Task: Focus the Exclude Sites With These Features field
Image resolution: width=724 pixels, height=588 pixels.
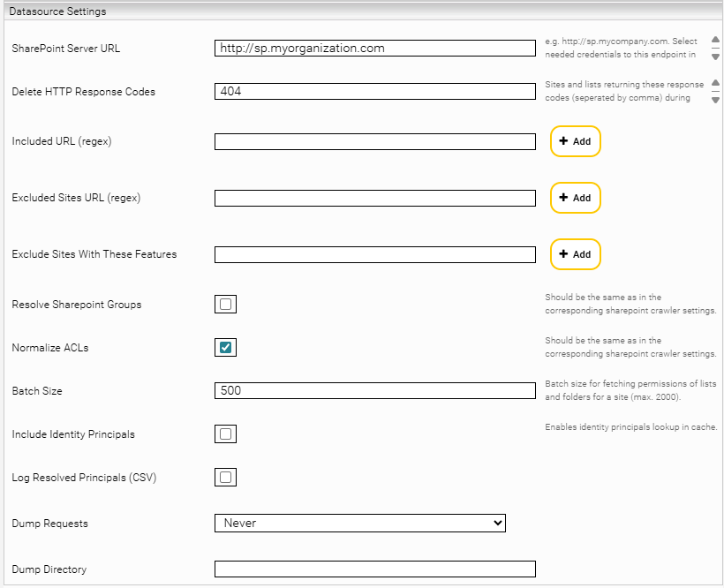Action: coord(374,255)
